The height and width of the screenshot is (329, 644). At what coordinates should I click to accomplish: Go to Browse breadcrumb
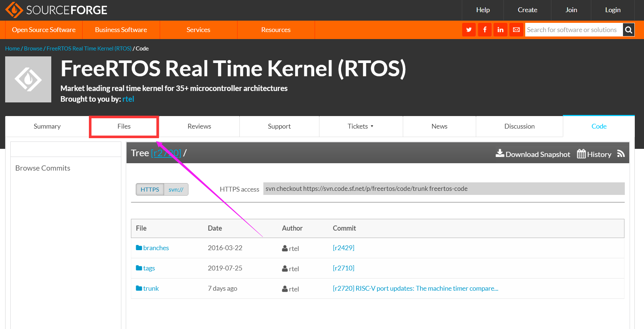coord(33,49)
